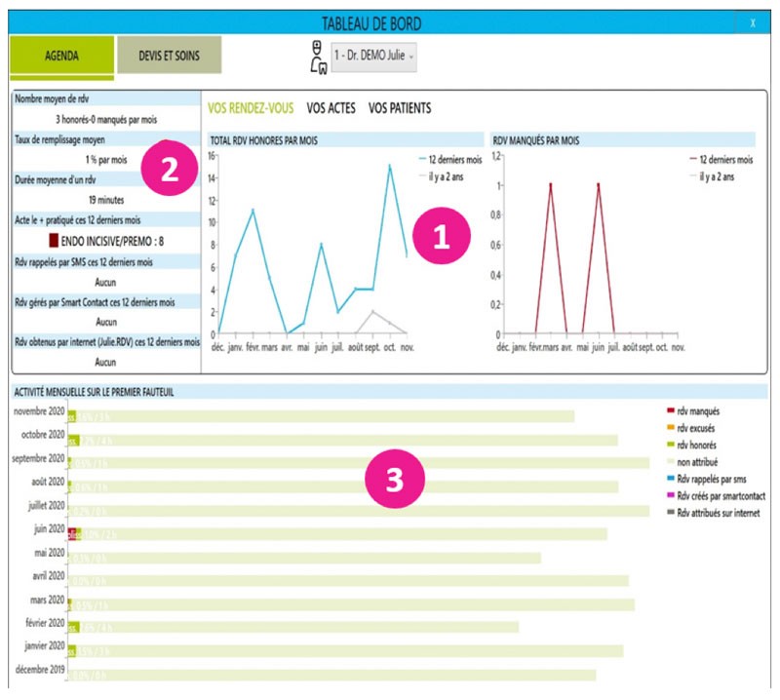The width and height of the screenshot is (780, 700).
Task: Click the pink number 3 marker
Action: [393, 480]
